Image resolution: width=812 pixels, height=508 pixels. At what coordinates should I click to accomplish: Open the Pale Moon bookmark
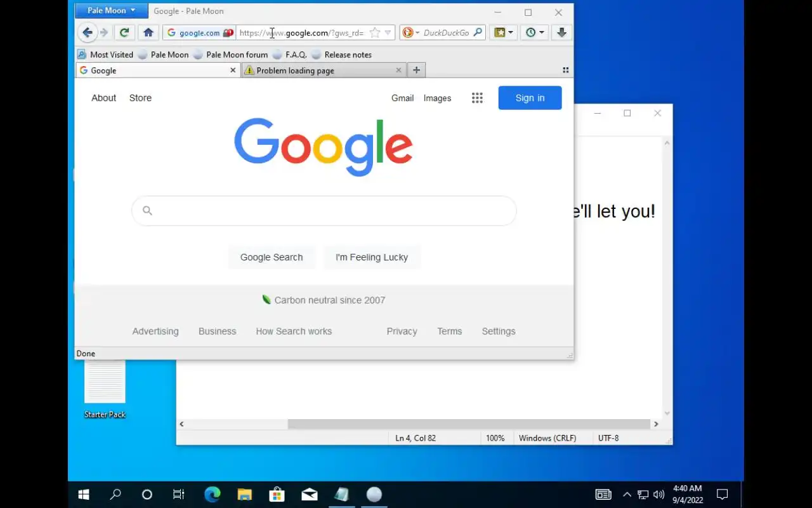tap(164, 55)
